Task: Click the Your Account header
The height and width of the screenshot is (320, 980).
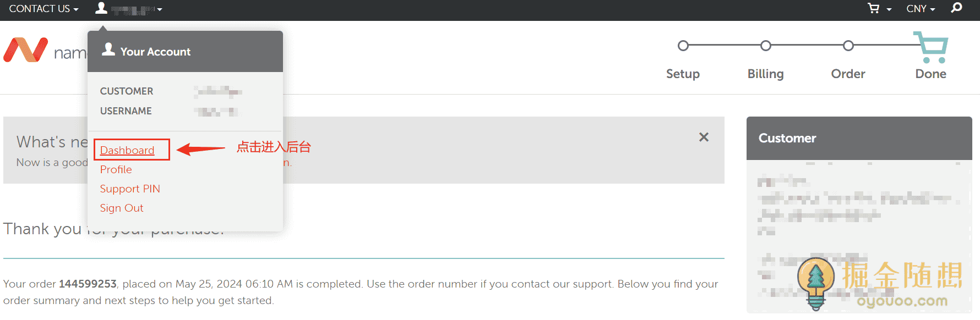Action: (x=155, y=52)
